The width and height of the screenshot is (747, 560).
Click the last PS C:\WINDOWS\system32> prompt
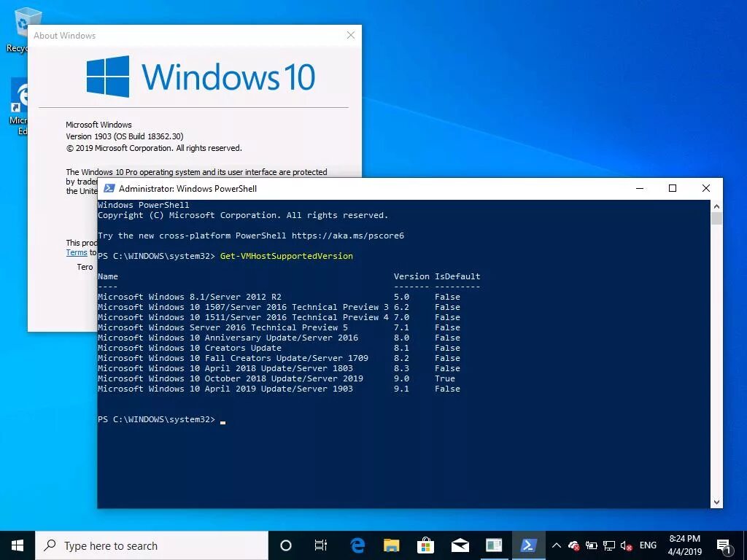[x=156, y=419]
